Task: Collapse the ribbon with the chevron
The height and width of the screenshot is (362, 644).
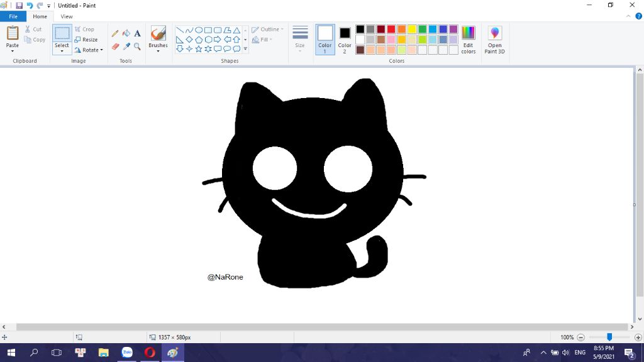Action: coord(628,16)
